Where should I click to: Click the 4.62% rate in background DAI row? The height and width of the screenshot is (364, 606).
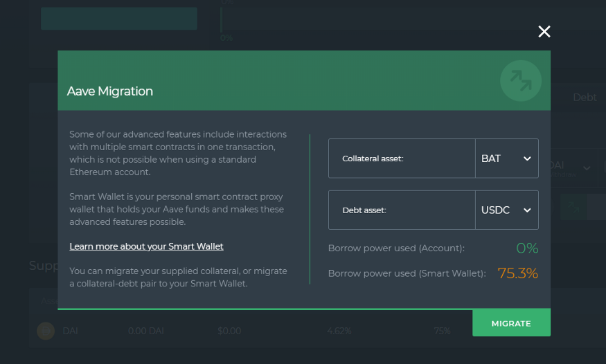tap(339, 331)
